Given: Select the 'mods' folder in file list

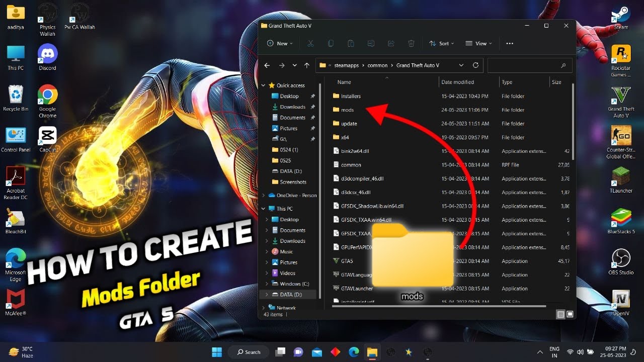Looking at the screenshot, I should click(347, 110).
